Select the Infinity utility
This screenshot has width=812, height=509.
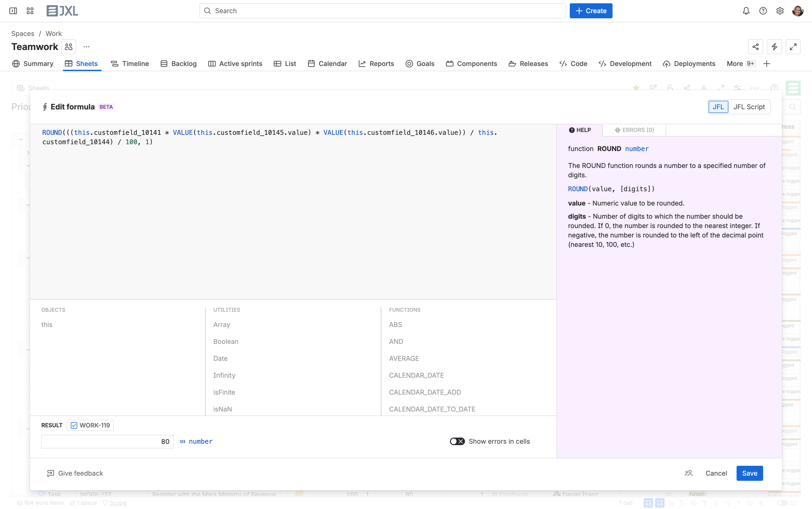coord(224,375)
